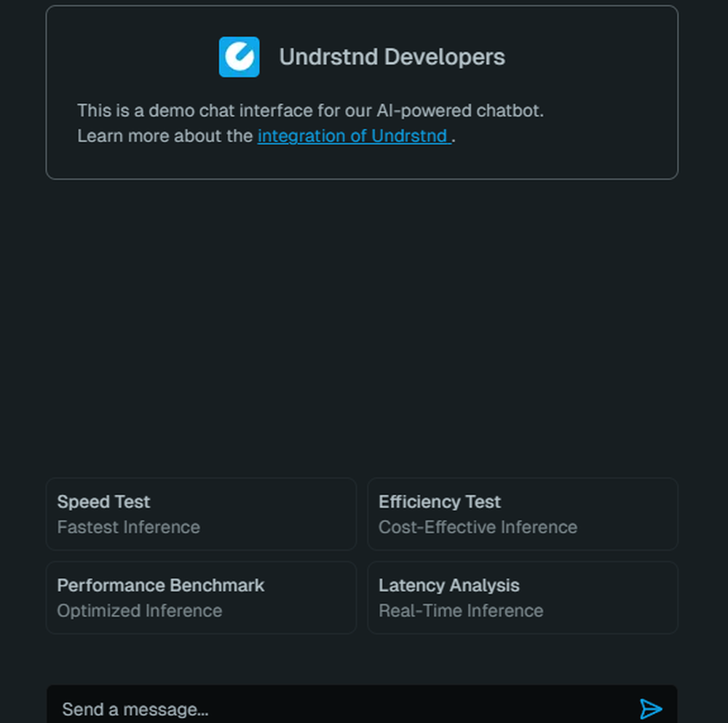This screenshot has width=728, height=723.
Task: Click the Undrstnd logo icon
Action: (x=239, y=57)
